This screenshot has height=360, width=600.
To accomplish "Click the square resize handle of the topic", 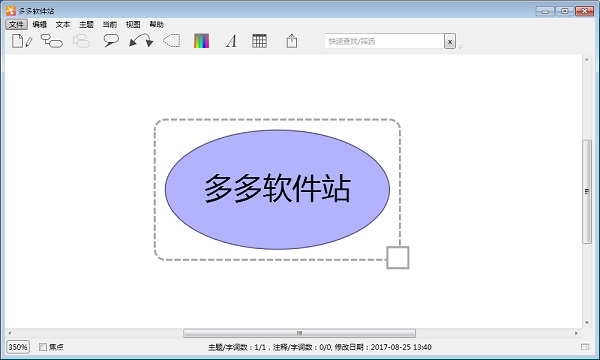I will coord(398,257).
